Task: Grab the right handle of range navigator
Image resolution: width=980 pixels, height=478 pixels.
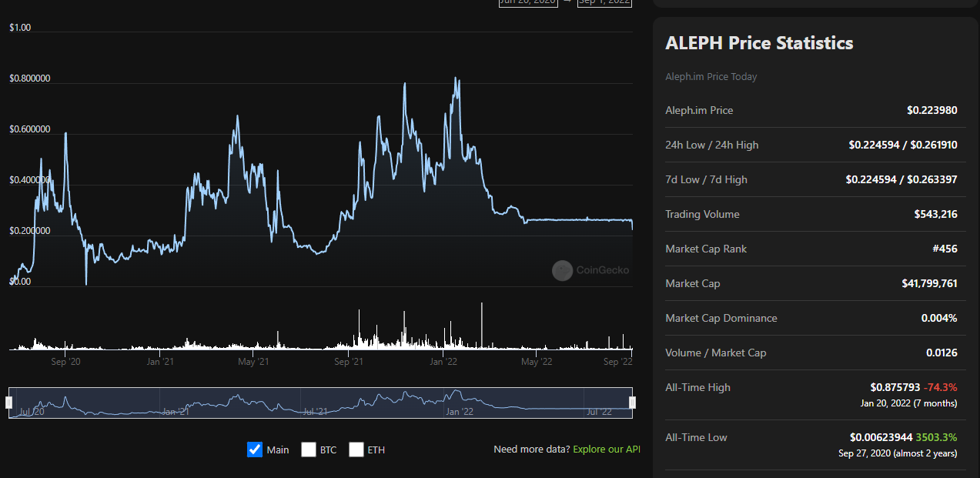Action: coord(632,403)
